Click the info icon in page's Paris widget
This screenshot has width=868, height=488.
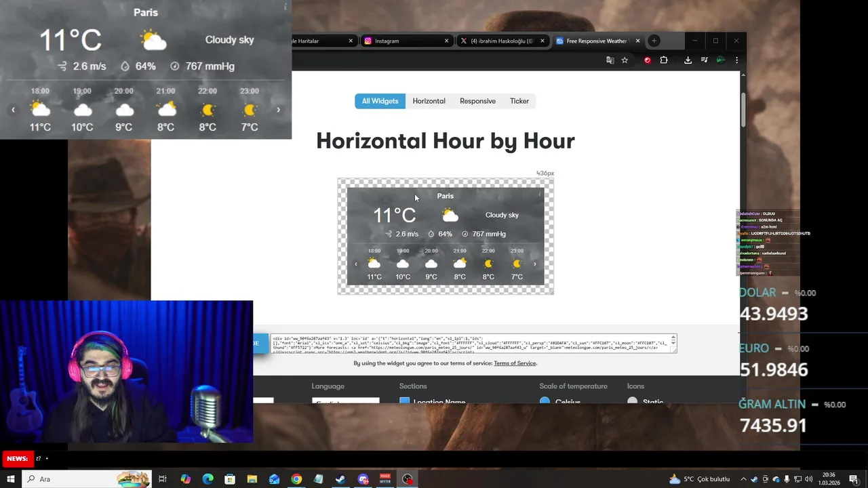pos(540,194)
